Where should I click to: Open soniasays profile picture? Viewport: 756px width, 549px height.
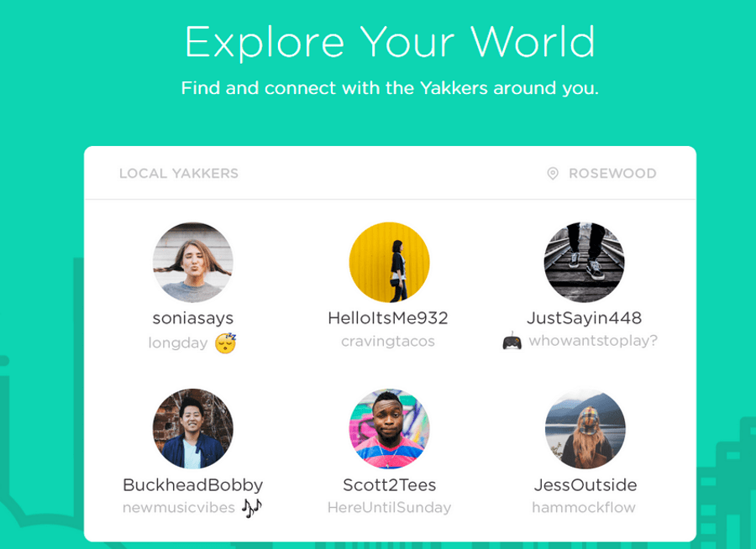click(192, 262)
